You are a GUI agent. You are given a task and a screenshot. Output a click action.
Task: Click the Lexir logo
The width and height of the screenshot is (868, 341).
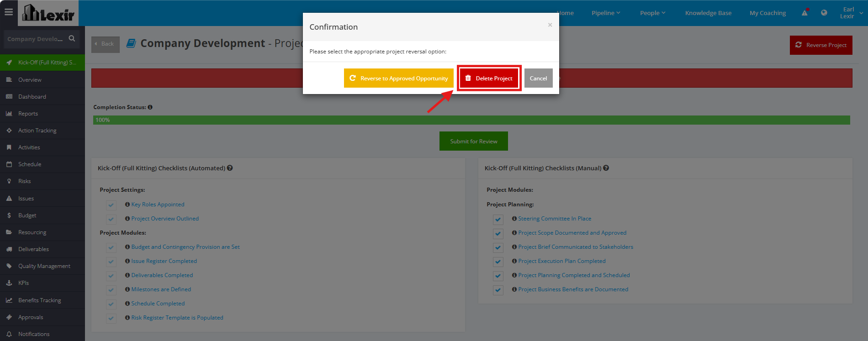(x=48, y=13)
